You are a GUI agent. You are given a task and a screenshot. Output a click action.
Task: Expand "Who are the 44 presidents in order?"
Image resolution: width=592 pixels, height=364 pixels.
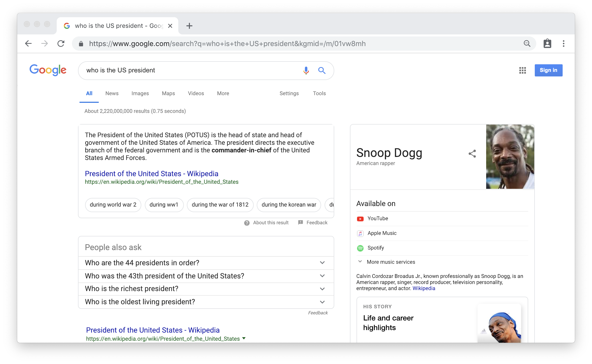pyautogui.click(x=322, y=263)
